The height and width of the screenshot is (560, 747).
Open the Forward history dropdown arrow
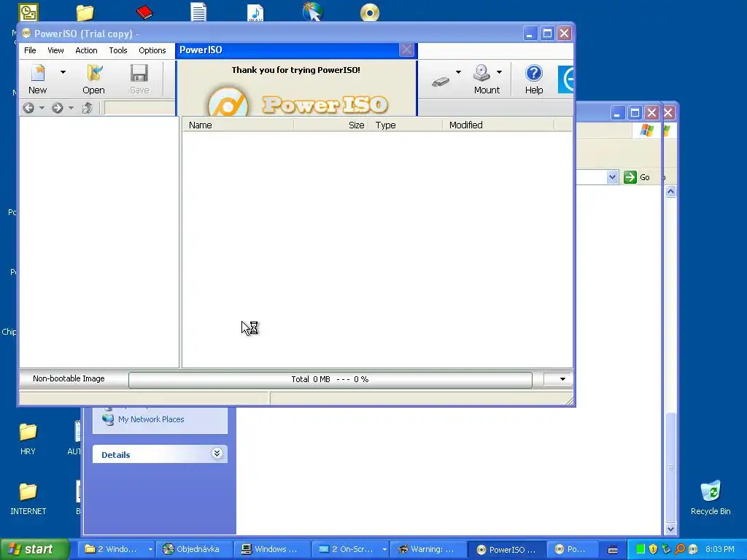pyautogui.click(x=71, y=108)
